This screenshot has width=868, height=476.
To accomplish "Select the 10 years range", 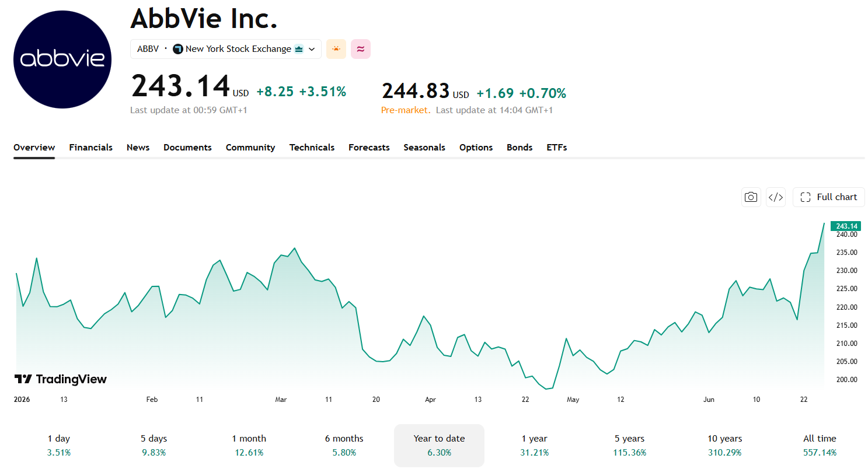I will pos(725,446).
